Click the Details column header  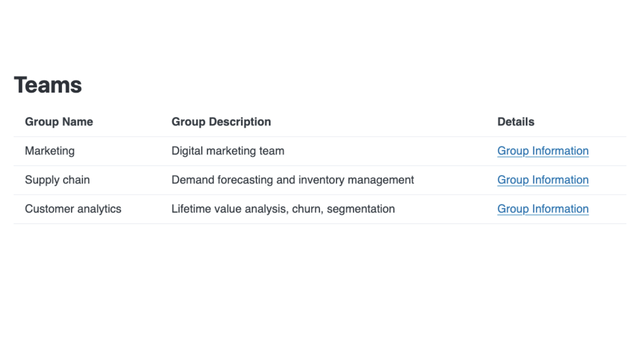coord(516,122)
